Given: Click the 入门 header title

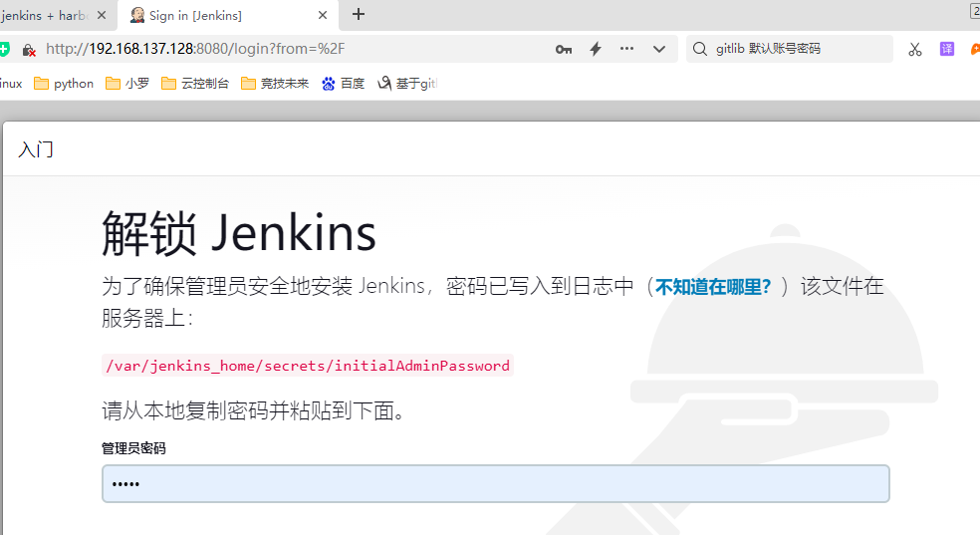Looking at the screenshot, I should 36,149.
